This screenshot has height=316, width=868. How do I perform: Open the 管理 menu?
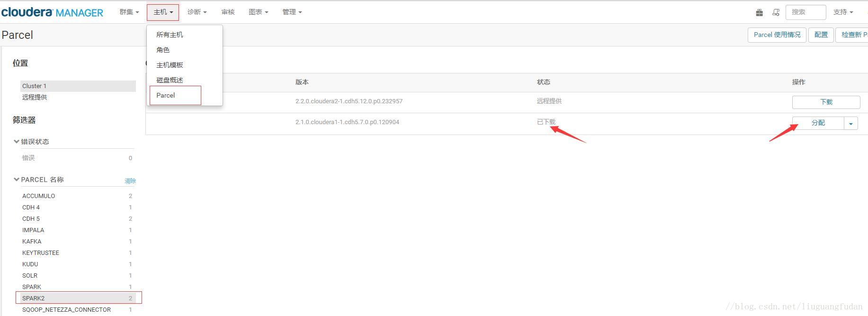(292, 12)
